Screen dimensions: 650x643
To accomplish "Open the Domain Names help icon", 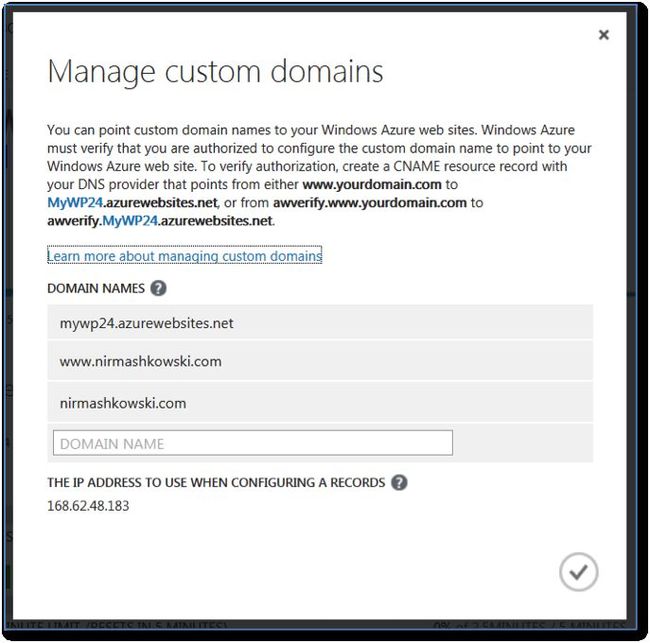I will [158, 288].
